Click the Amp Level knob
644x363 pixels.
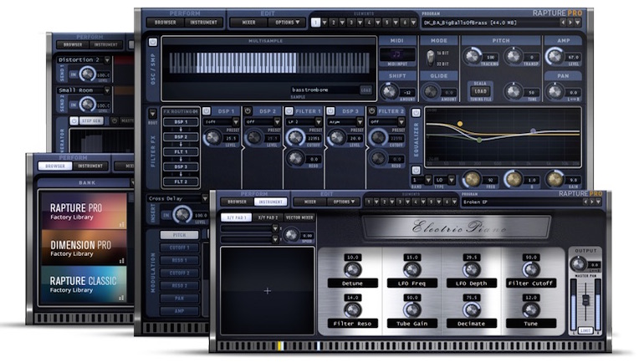click(555, 56)
